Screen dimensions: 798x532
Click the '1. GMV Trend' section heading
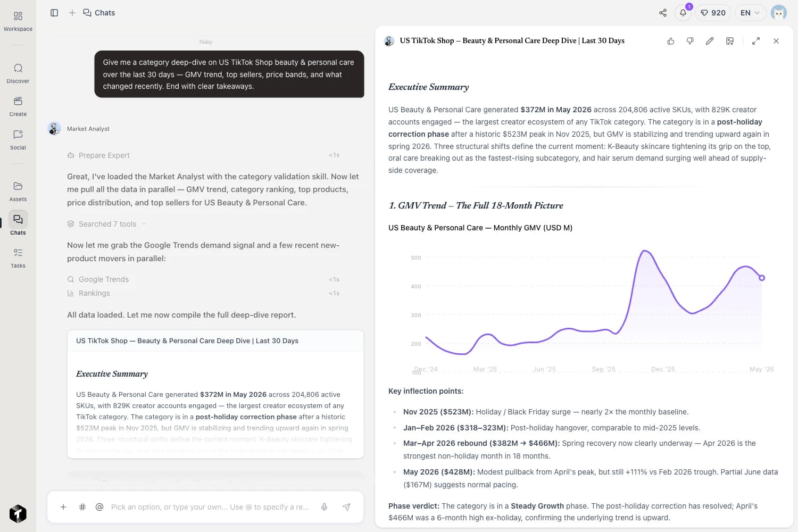476,205
